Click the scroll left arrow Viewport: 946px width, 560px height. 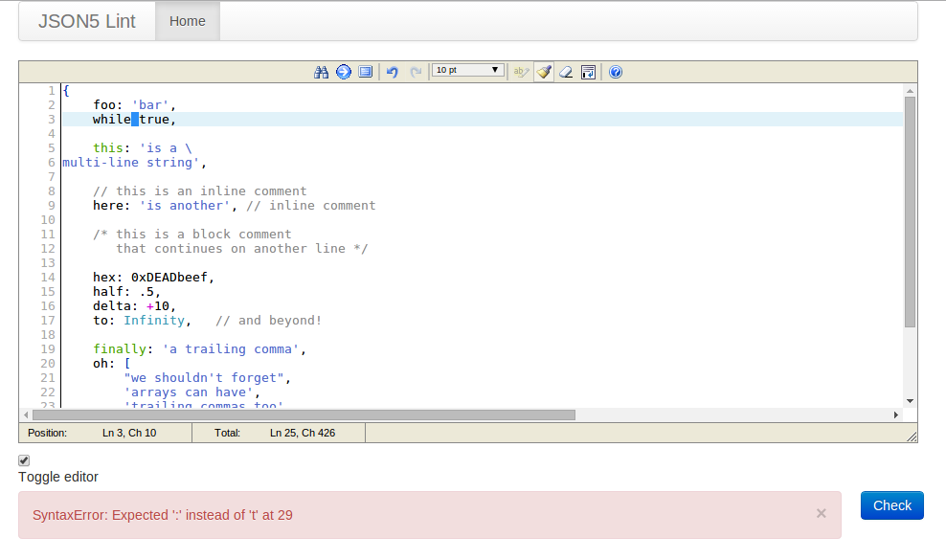pos(26,415)
